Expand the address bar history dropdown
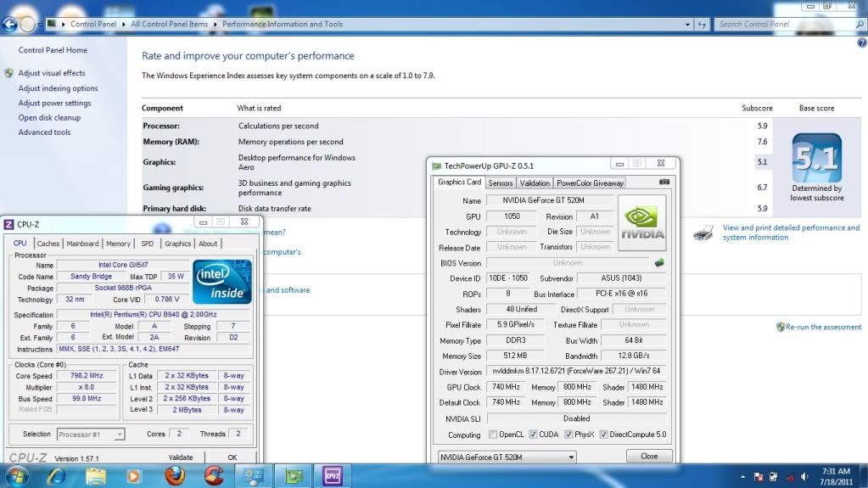This screenshot has width=868, height=488. coord(687,25)
